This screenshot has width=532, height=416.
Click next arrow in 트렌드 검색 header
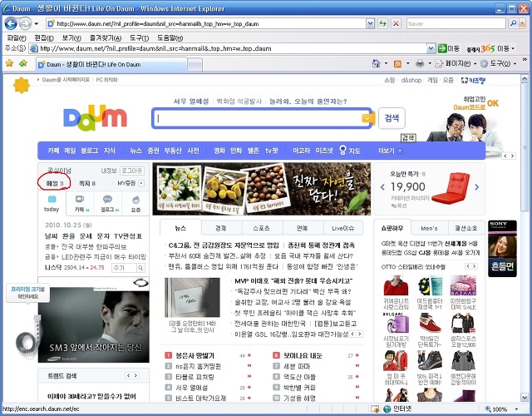pos(135,375)
